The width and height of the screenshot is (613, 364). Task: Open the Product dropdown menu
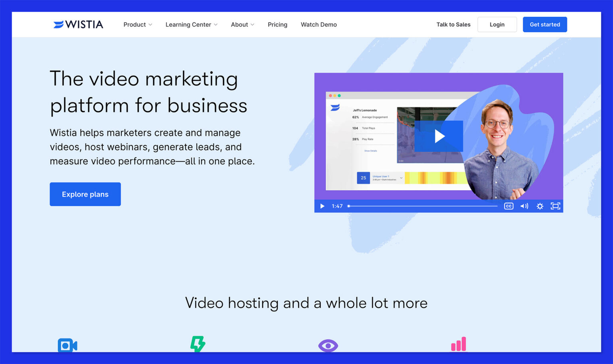coord(137,24)
